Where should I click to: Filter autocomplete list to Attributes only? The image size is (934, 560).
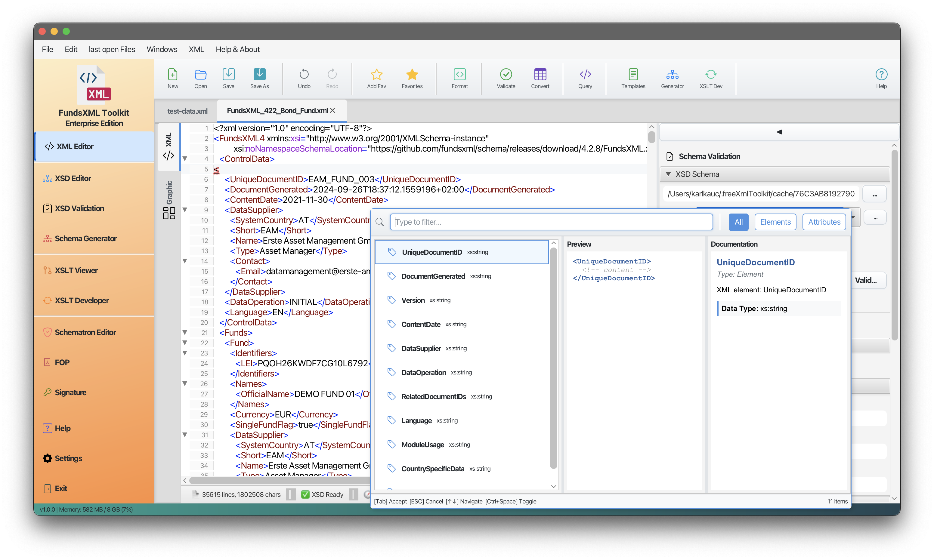coord(824,222)
